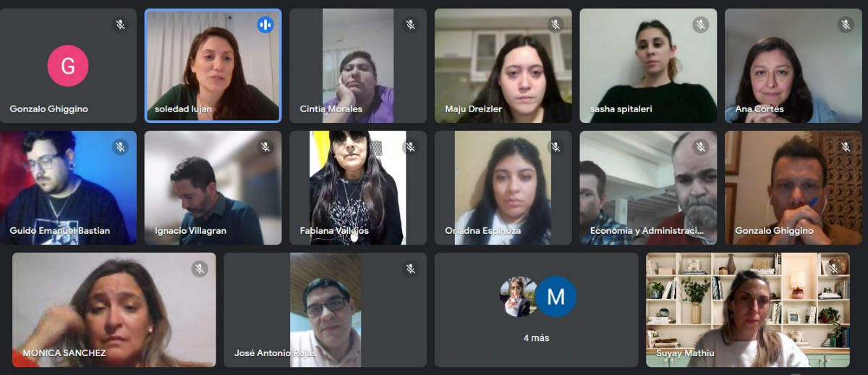Click muted mic icon on Fabiana Vallejos tile
This screenshot has height=375, width=868.
[410, 147]
